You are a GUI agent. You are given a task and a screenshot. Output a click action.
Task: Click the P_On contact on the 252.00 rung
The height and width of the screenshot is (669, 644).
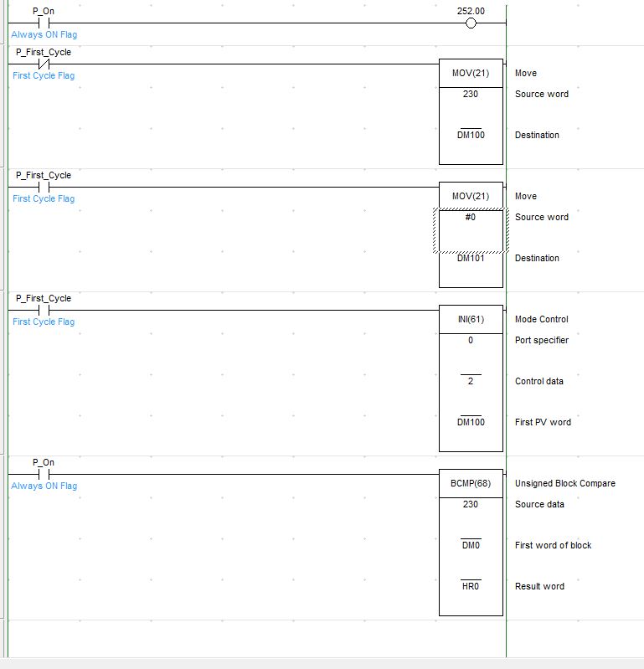(x=44, y=23)
